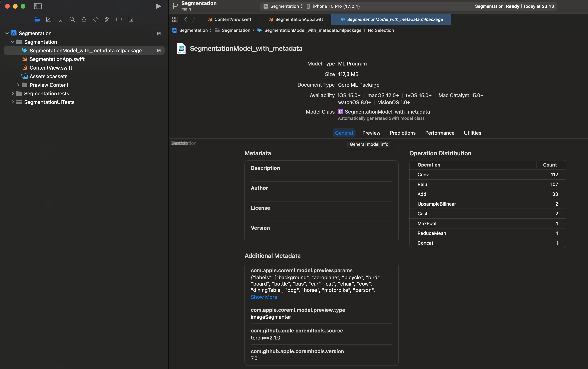588x369 pixels.
Task: Click Segmentation project in the jump bar
Action: (x=190, y=30)
